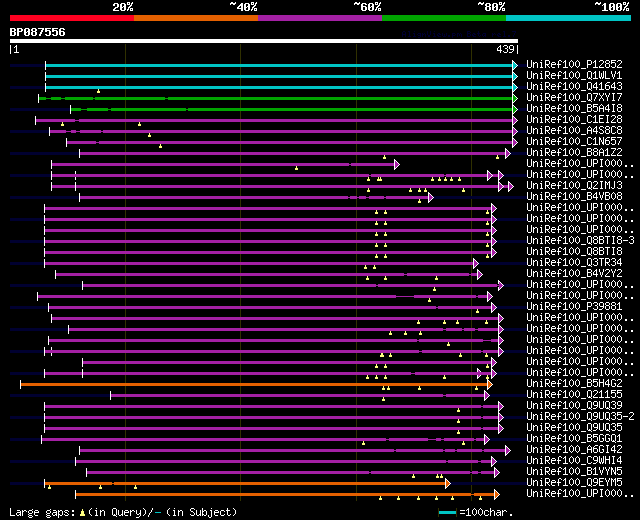Click the UniRef100_Q8BTI8 label
The image size is (640, 520).
point(574,251)
